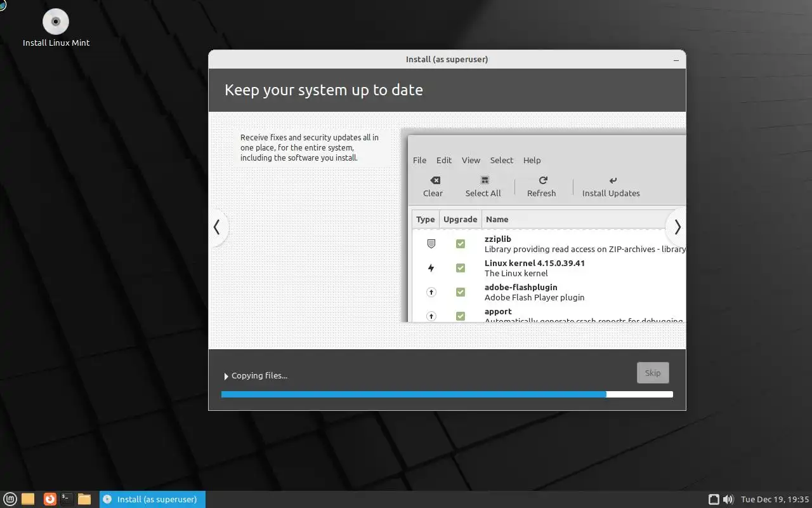Screen dimensions: 812x508
Task: Open the Files manager from the panel
Action: pos(84,499)
